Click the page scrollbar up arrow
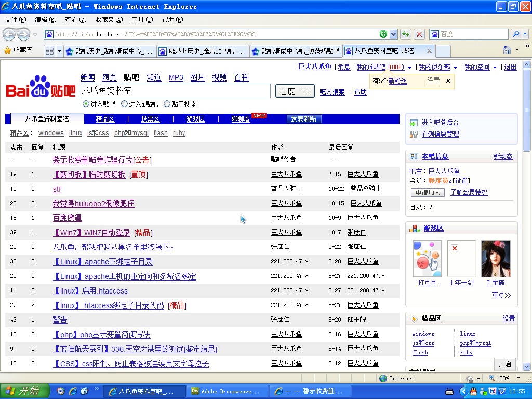This screenshot has height=399, width=532. 527,64
